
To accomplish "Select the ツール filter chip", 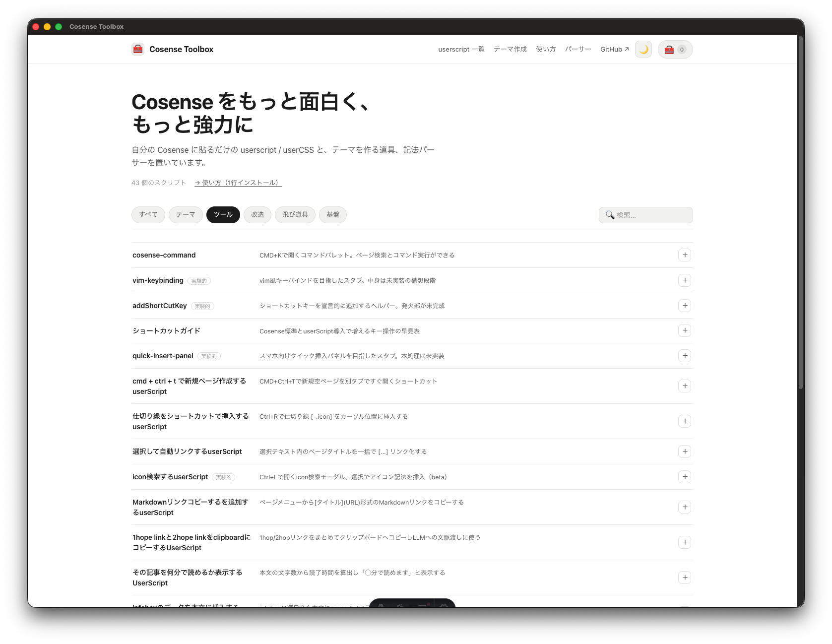I will [223, 215].
